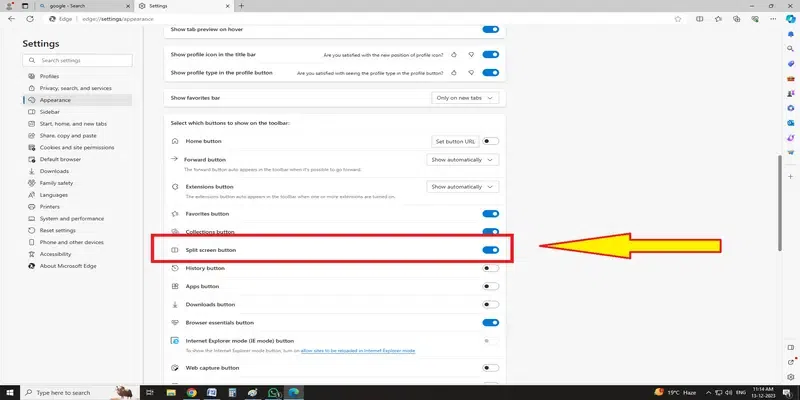Image resolution: width=800 pixels, height=400 pixels.
Task: Open Cookies and site permissions
Action: 77,147
